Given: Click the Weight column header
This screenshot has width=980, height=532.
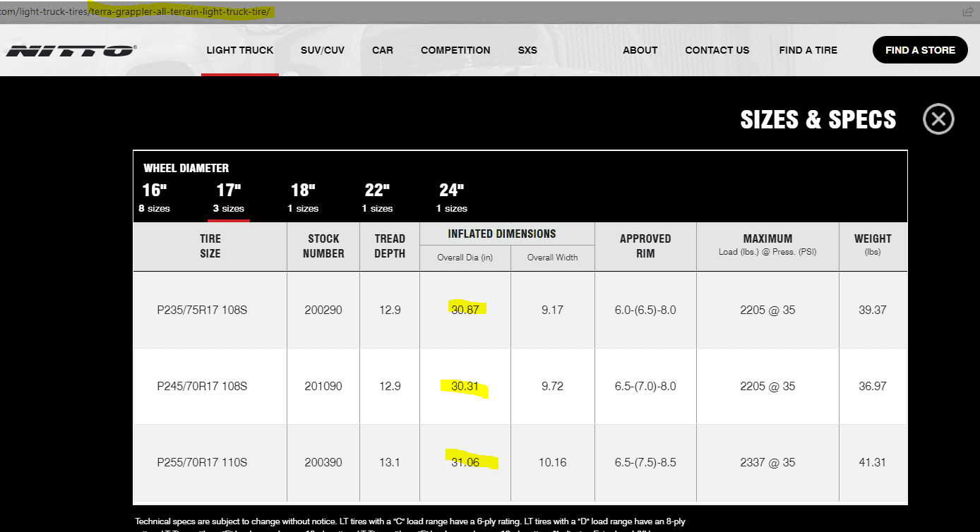Looking at the screenshot, I should tap(873, 244).
